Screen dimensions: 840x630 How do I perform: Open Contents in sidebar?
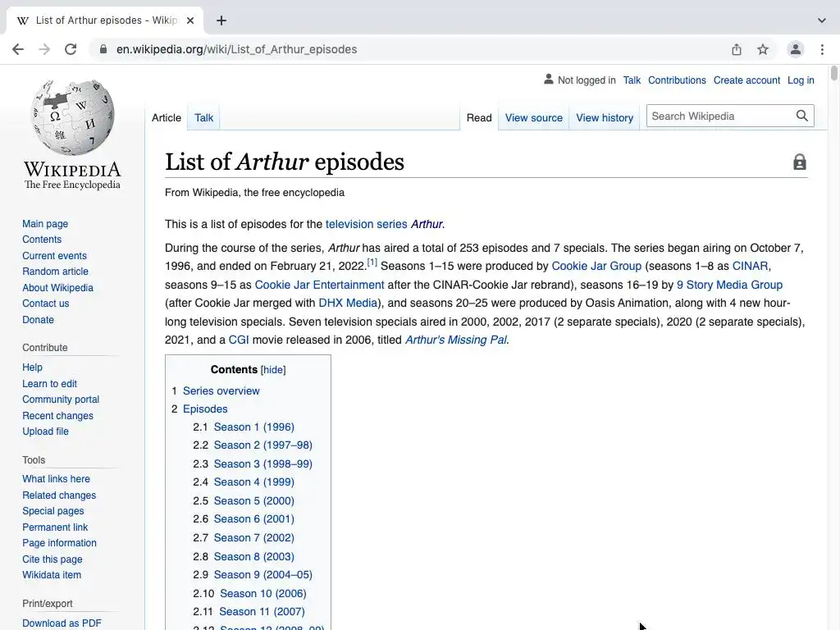(x=42, y=240)
